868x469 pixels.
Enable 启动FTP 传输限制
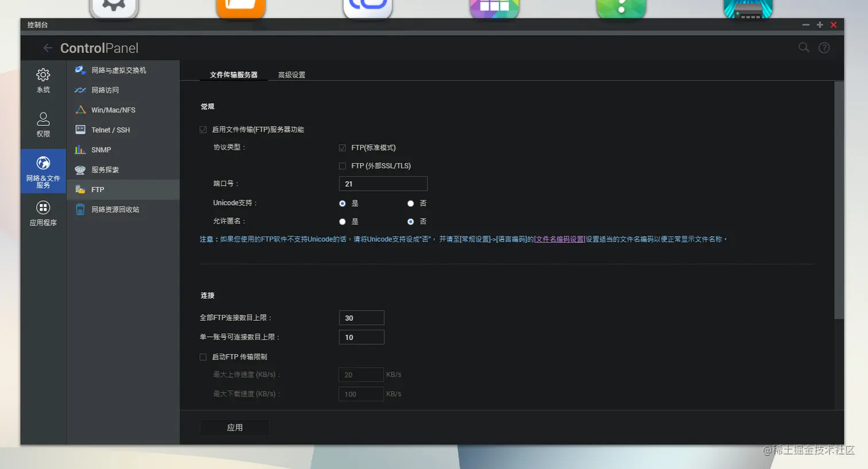coord(203,356)
